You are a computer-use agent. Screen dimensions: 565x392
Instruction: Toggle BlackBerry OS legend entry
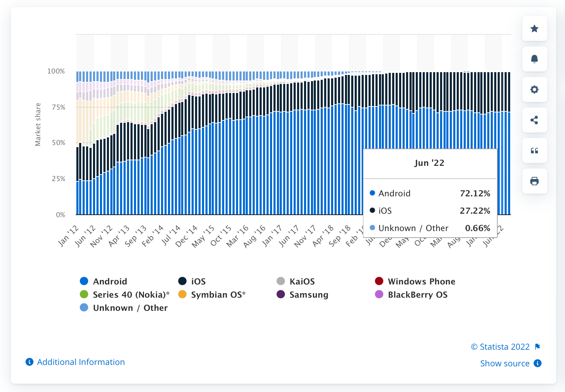pyautogui.click(x=411, y=295)
